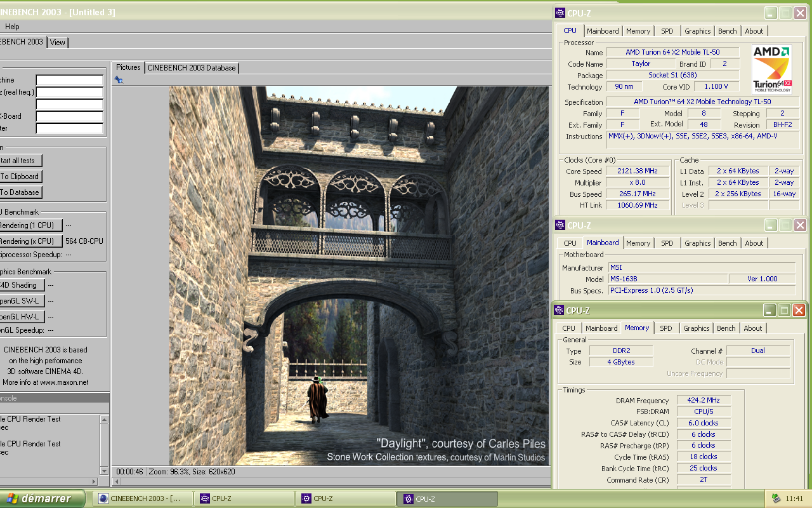Viewport: 812px width, 508px height.
Task: Click the language tray icon beside the clock
Action: click(776, 498)
